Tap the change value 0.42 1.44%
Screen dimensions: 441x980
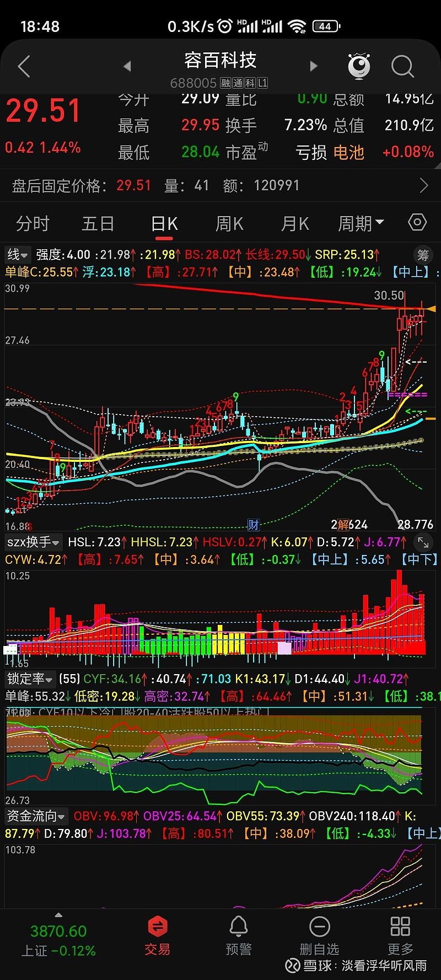pos(43,148)
